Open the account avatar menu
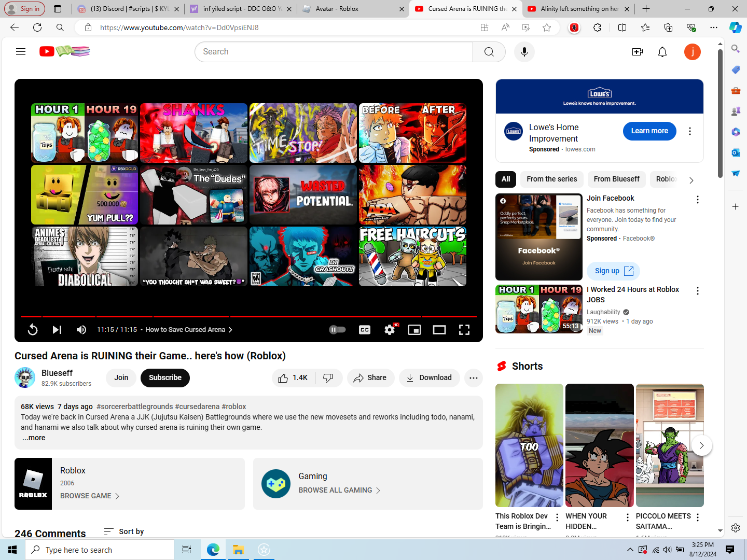Image resolution: width=747 pixels, height=560 pixels. coord(693,52)
